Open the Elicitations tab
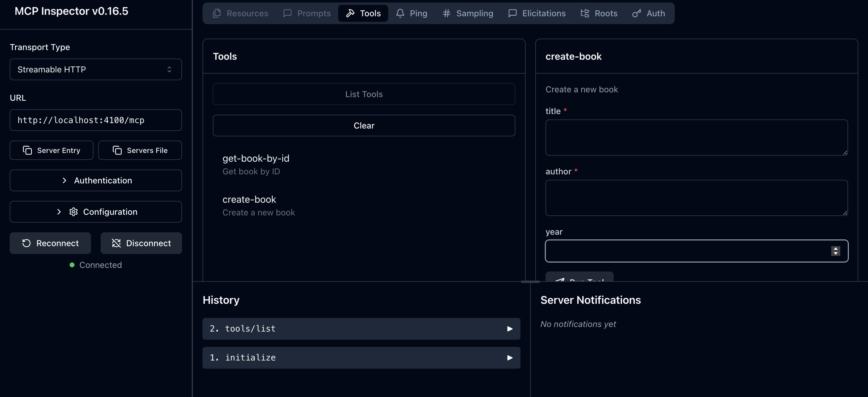The width and height of the screenshot is (868, 397). 537,13
